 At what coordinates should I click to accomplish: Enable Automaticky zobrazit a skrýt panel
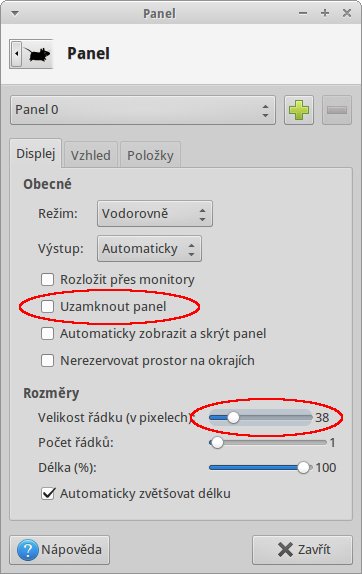point(48,333)
